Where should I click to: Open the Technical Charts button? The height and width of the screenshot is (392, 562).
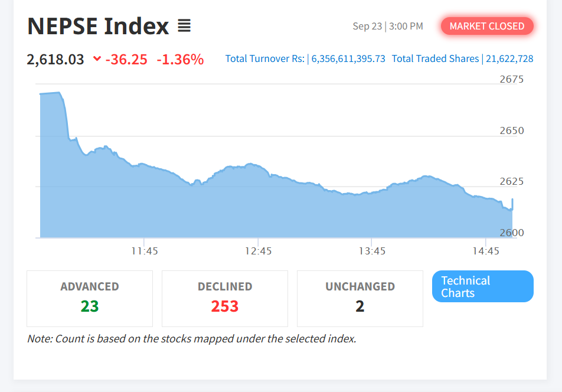tap(483, 286)
